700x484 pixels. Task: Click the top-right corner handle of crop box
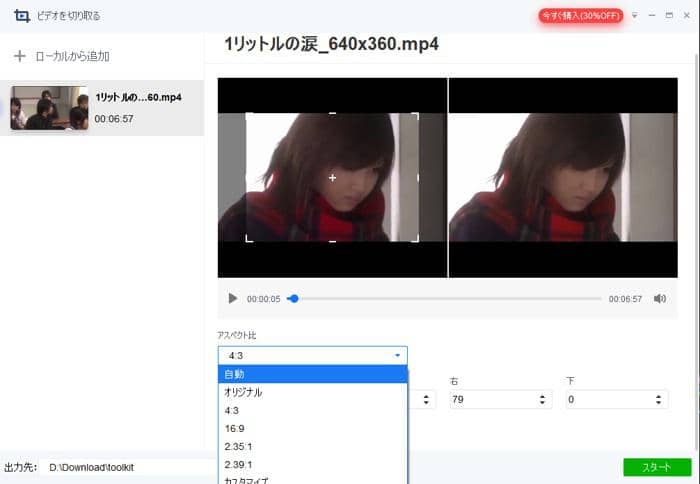pyautogui.click(x=416, y=115)
